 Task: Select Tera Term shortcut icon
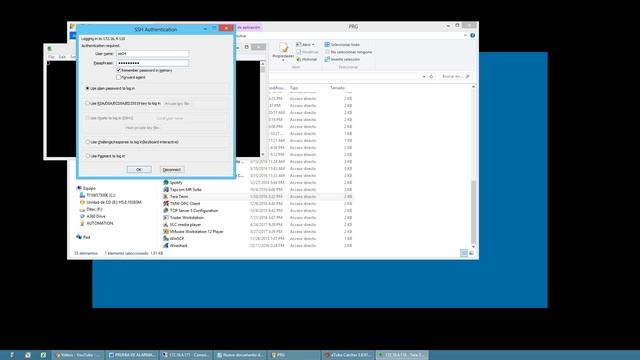tap(166, 196)
